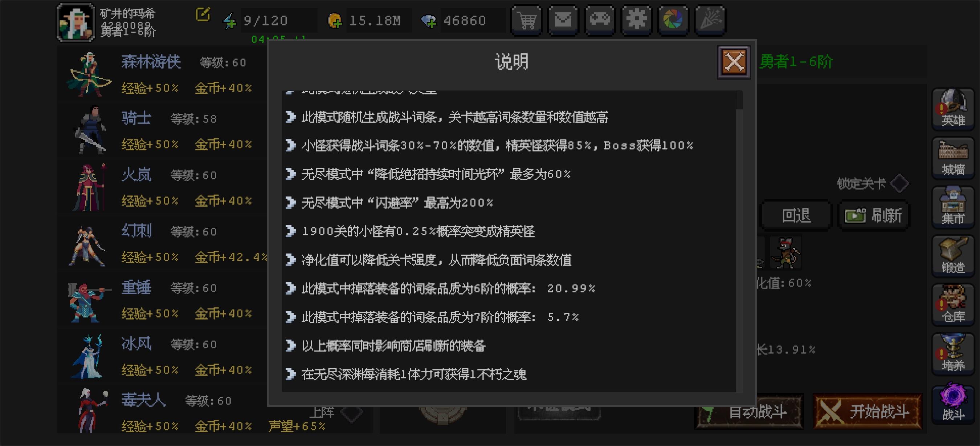
Task: Add stamina using lightning plus icon
Action: (229, 21)
